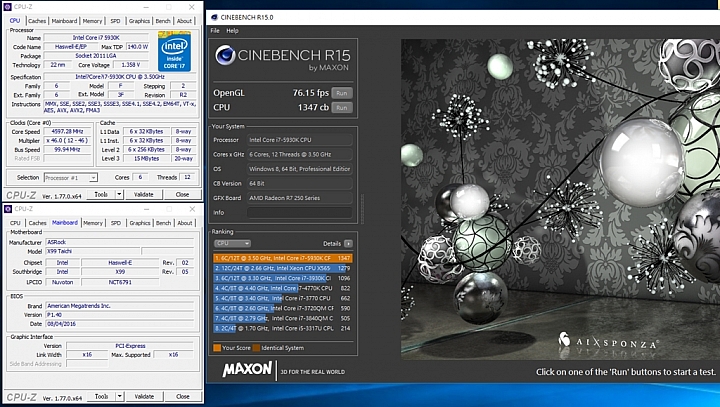Click Validate button in bottom CPU-Z

144,396
